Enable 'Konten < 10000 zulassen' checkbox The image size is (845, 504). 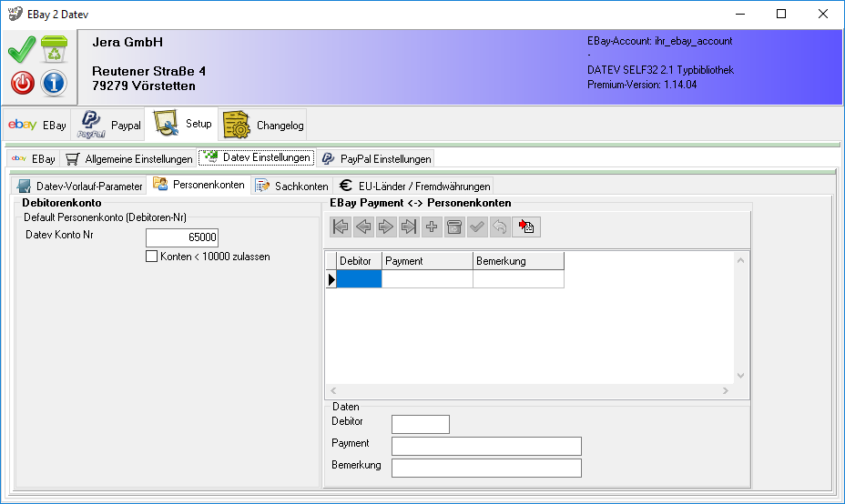(x=152, y=257)
